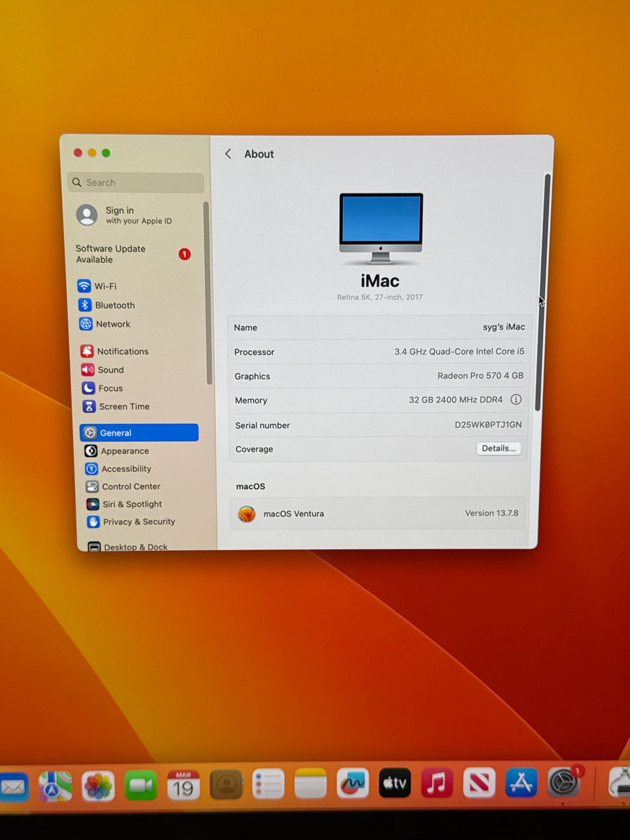Open Desktop & Dock settings
Image resolution: width=630 pixels, height=840 pixels.
128,546
